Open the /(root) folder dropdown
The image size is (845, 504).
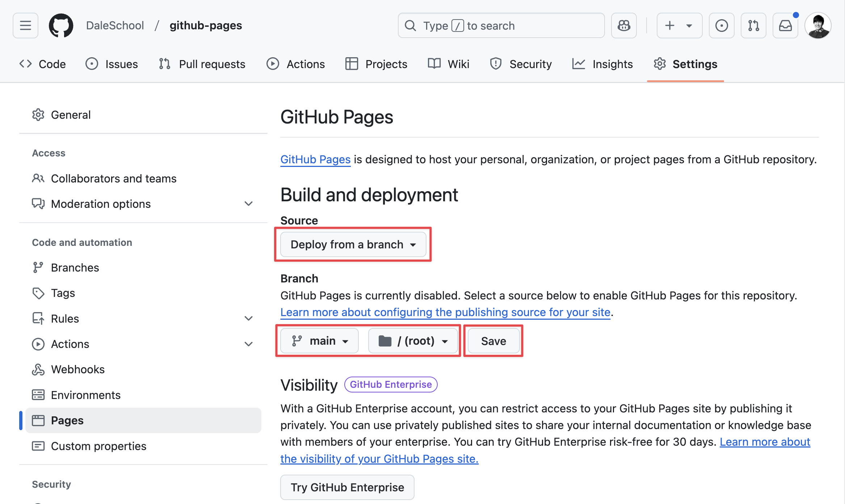pyautogui.click(x=413, y=340)
